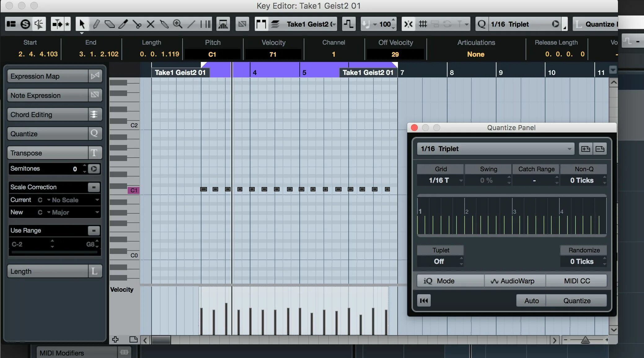The height and width of the screenshot is (358, 644).
Task: Select the Trim tool
Action: click(x=123, y=24)
